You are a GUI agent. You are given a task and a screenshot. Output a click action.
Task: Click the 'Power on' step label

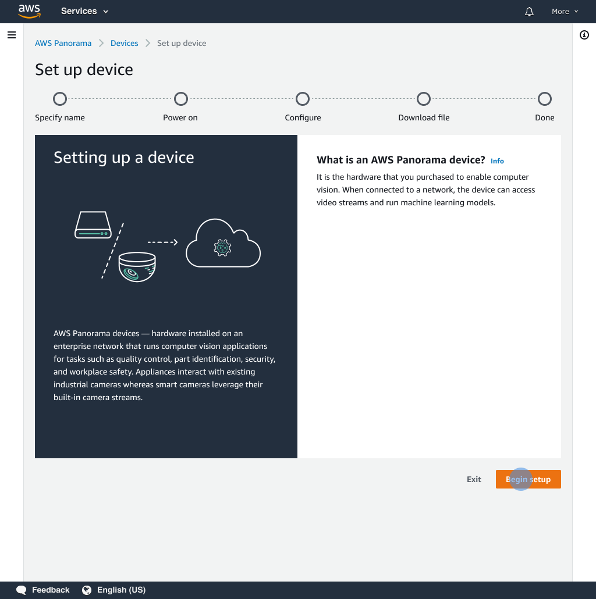[x=180, y=118]
